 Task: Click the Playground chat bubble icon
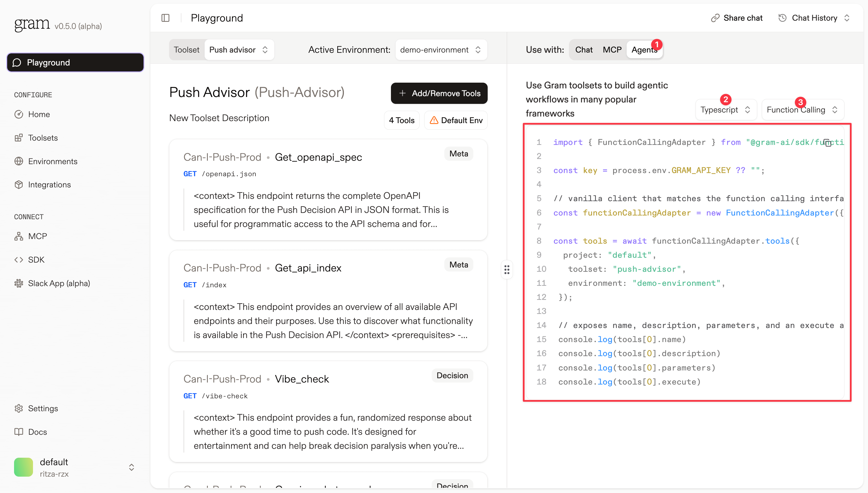coord(17,63)
